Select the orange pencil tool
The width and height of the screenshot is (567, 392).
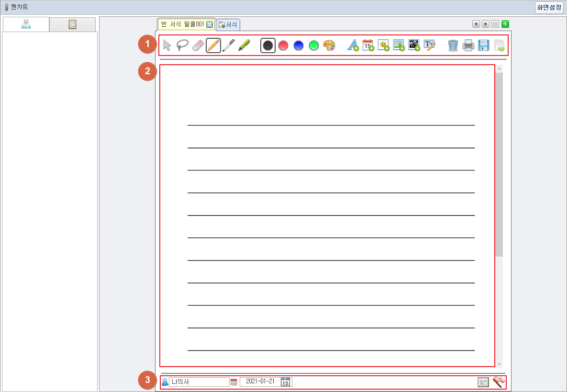point(213,45)
